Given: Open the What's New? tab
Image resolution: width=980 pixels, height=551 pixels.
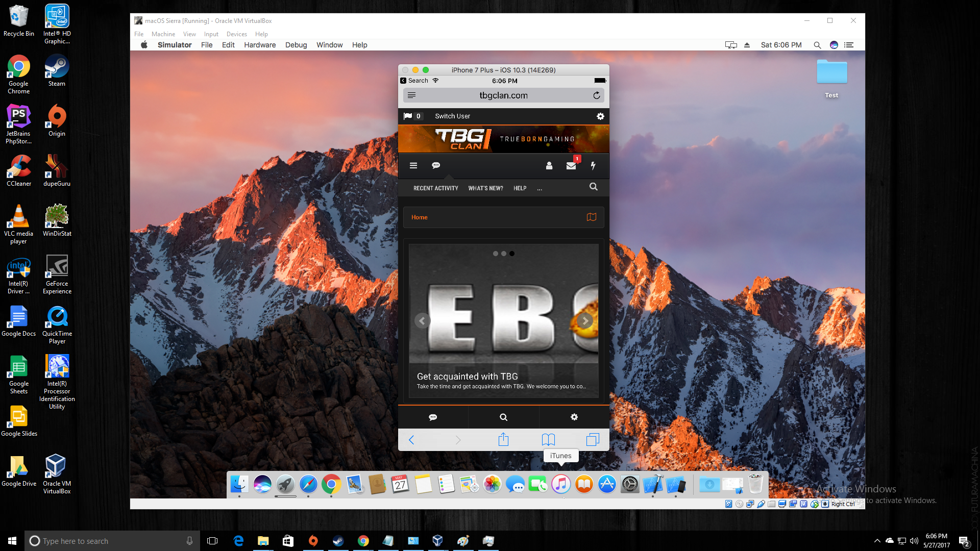Looking at the screenshot, I should (485, 188).
